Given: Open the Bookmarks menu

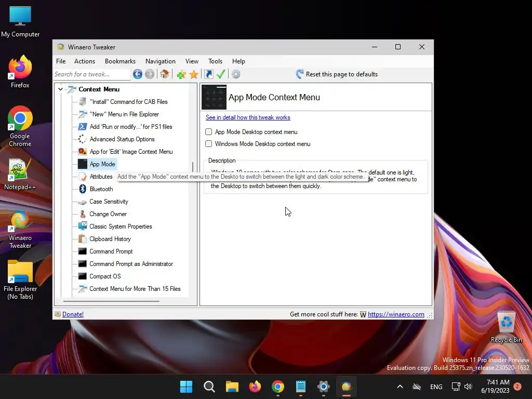Looking at the screenshot, I should pos(120,61).
